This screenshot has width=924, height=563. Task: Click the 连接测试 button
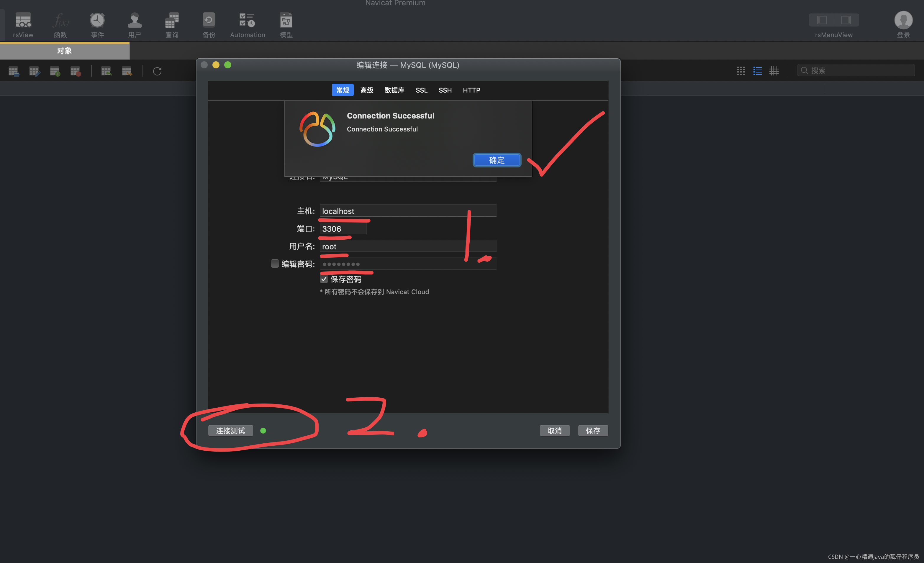pos(231,431)
